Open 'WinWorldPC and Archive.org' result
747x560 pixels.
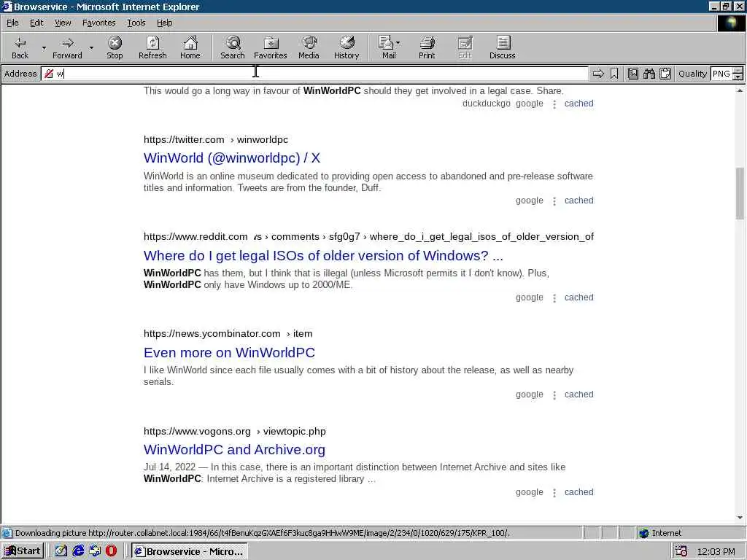pyautogui.click(x=234, y=449)
